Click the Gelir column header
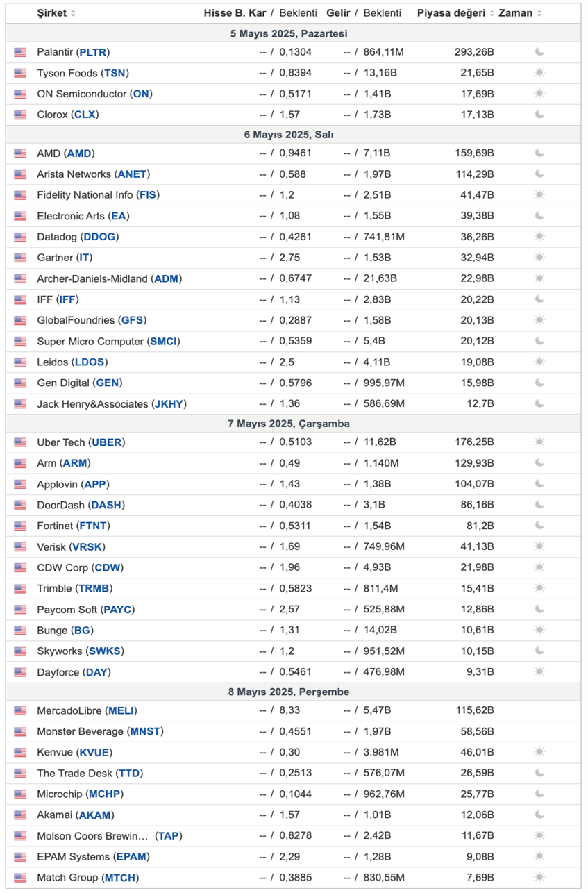The width and height of the screenshot is (588, 893). (x=339, y=13)
